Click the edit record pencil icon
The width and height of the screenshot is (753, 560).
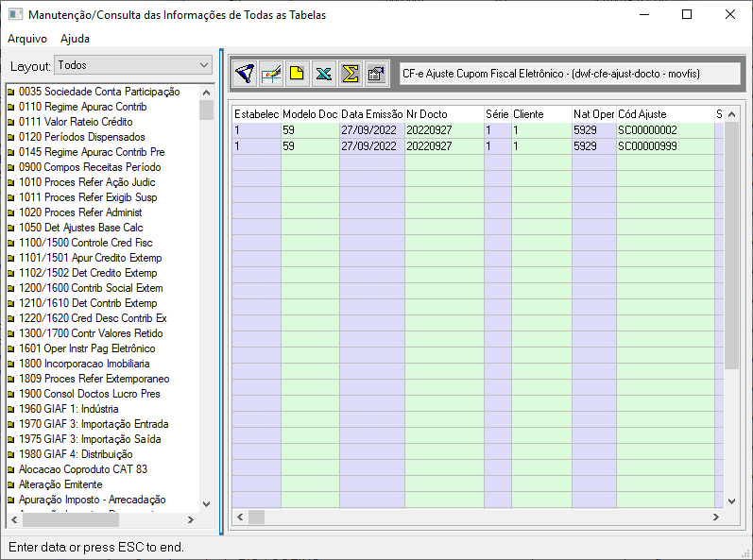(x=271, y=74)
